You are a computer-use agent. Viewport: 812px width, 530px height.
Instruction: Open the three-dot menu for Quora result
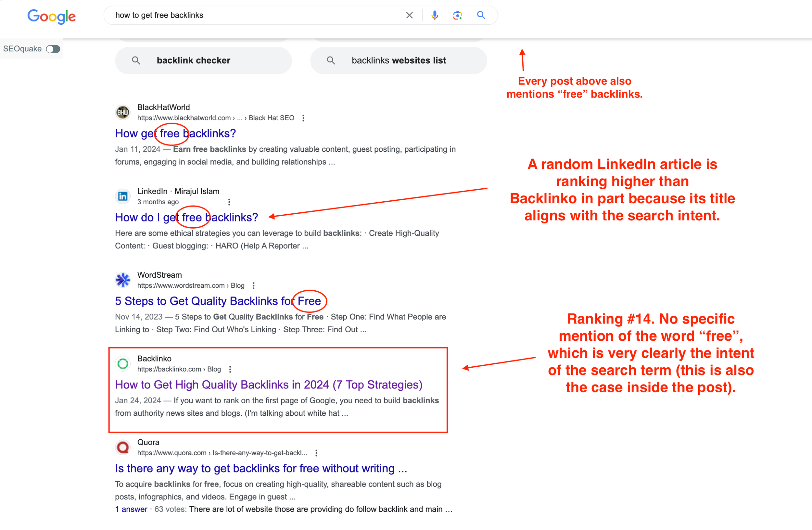coord(316,453)
